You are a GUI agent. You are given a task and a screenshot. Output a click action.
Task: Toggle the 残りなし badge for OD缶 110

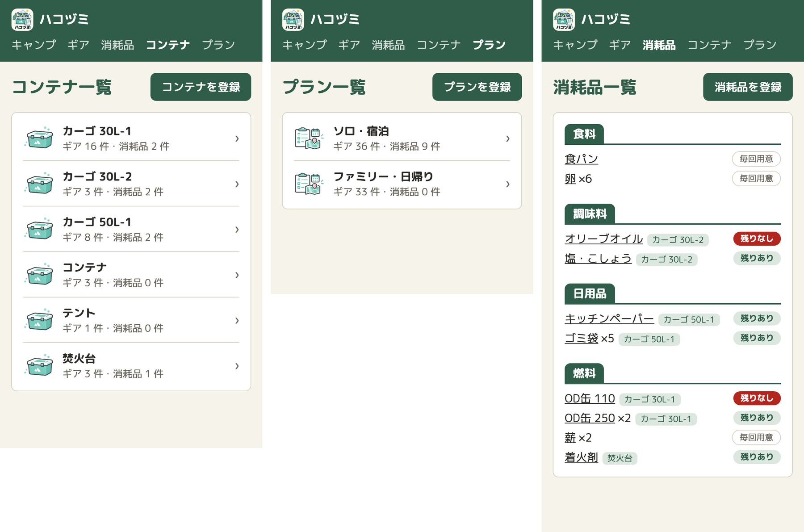tap(757, 398)
